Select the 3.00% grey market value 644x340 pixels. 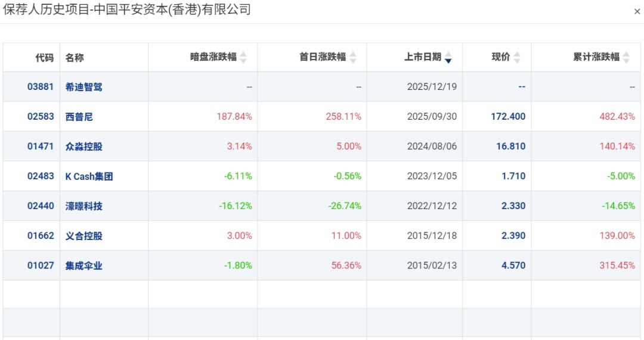(240, 236)
